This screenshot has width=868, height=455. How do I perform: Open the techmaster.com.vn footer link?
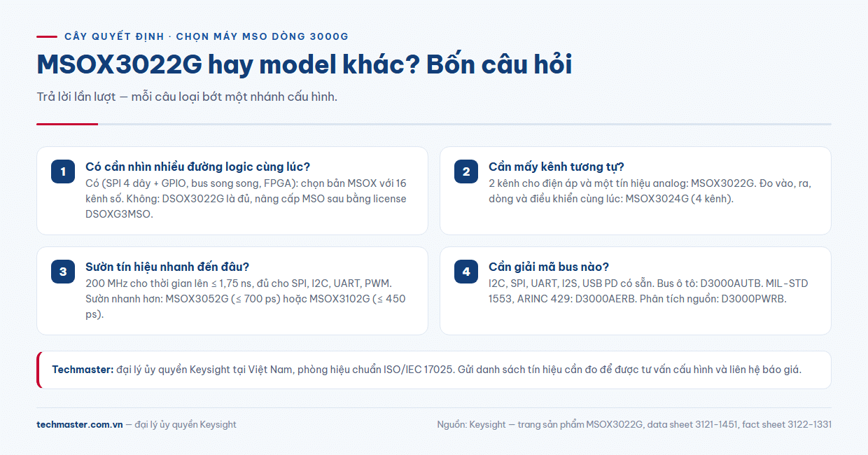point(80,424)
